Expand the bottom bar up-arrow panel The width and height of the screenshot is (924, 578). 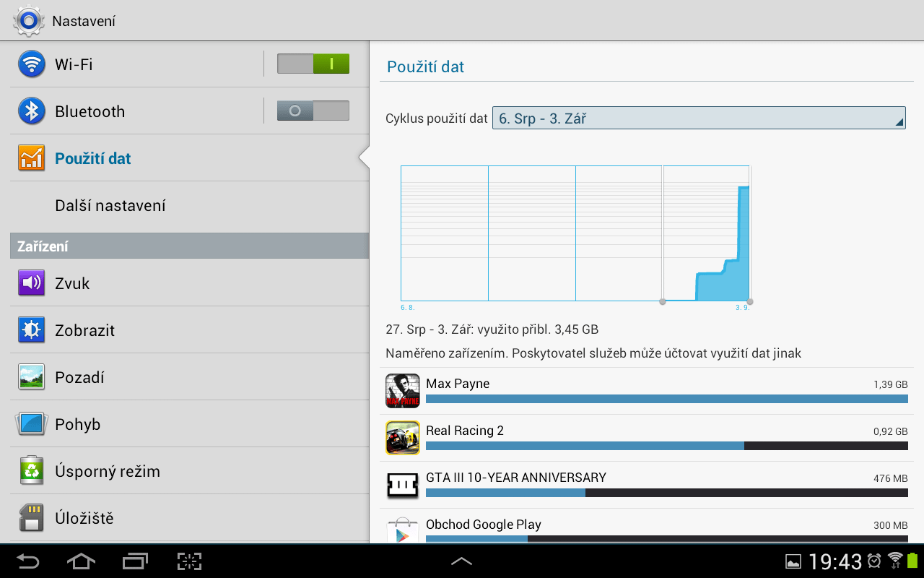point(461,561)
